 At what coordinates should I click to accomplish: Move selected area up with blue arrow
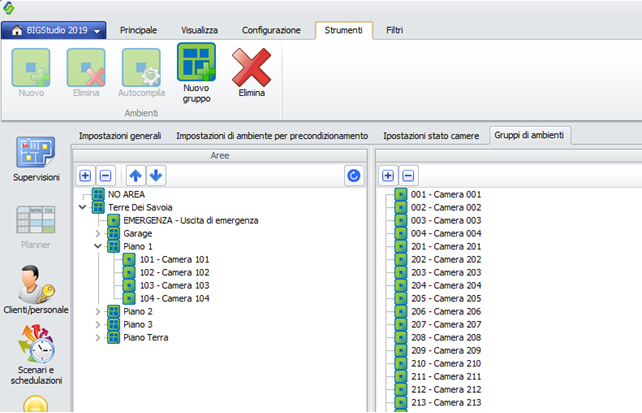pyautogui.click(x=136, y=176)
